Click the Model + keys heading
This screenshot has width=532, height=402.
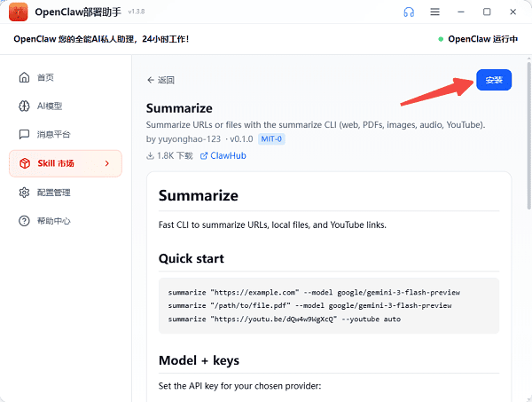tap(199, 360)
